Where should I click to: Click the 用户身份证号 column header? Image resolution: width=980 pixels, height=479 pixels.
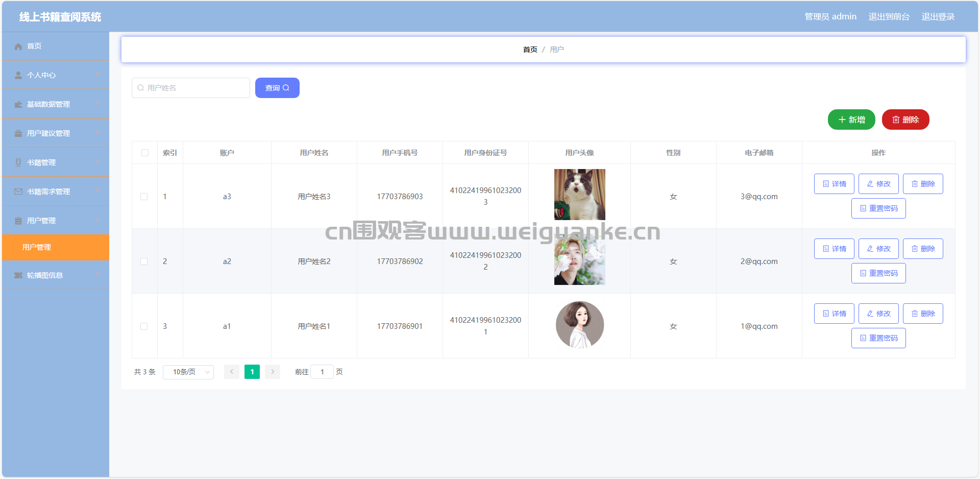[x=485, y=153]
